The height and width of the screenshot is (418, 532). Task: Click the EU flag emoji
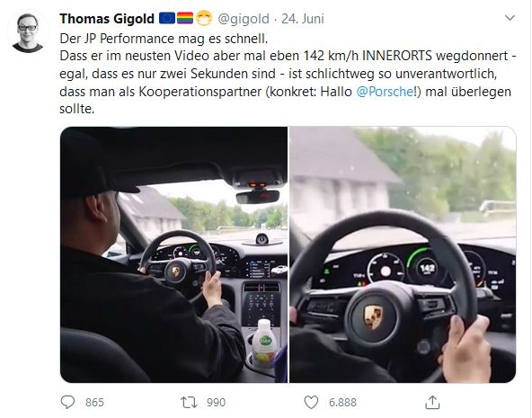pyautogui.click(x=167, y=18)
